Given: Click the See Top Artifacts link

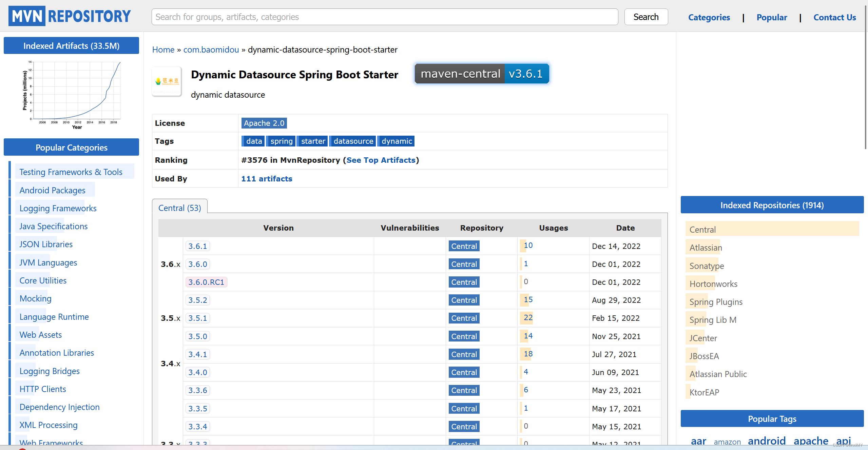Looking at the screenshot, I should tap(381, 160).
